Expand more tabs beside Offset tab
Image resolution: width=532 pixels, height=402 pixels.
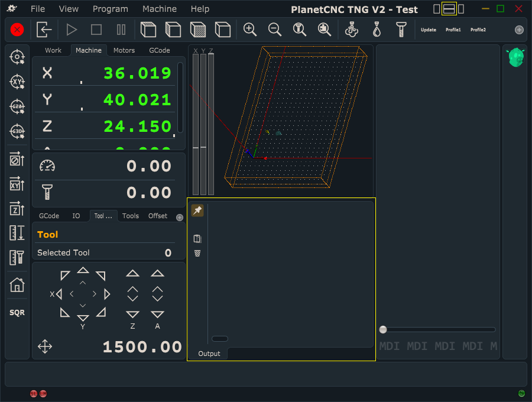point(180,217)
